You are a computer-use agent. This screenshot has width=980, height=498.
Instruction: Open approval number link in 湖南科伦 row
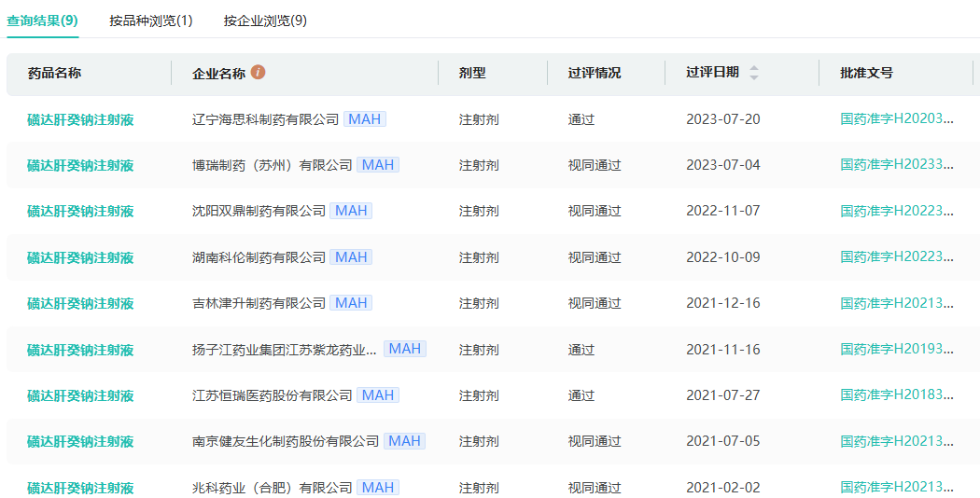click(897, 256)
